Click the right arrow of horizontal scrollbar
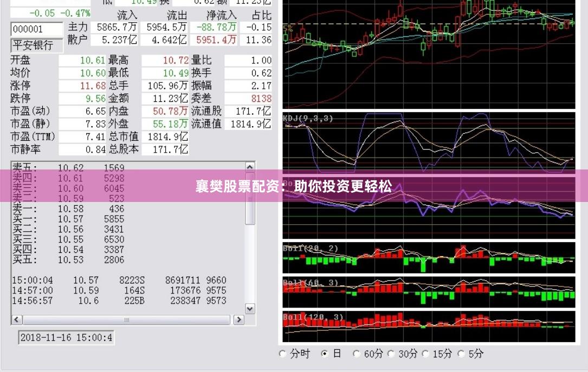This screenshot has height=372, width=588. 239,319
